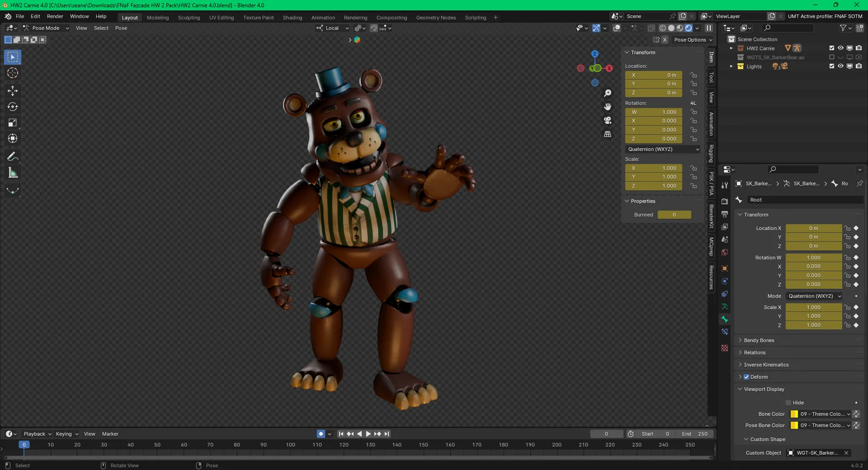The width and height of the screenshot is (868, 470).
Task: Expand the HW2 Carnie collection tree
Action: coord(731,48)
